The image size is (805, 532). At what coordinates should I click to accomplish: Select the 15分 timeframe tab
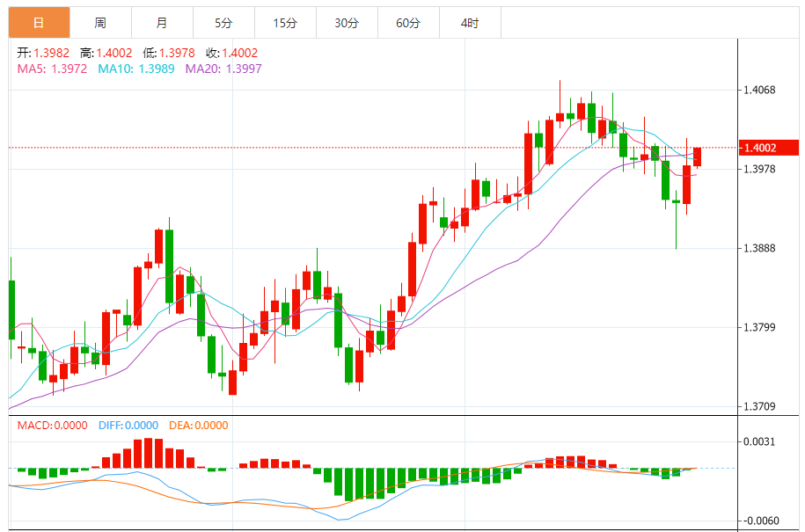click(x=285, y=23)
